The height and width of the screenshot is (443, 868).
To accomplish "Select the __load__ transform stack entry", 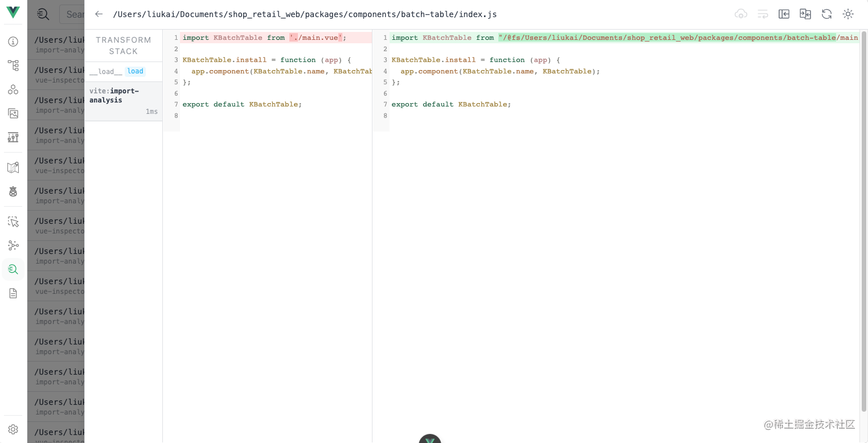I will click(106, 71).
